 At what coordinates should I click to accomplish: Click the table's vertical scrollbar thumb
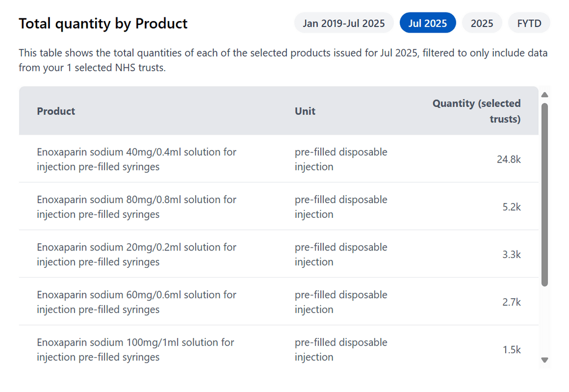coord(544,195)
